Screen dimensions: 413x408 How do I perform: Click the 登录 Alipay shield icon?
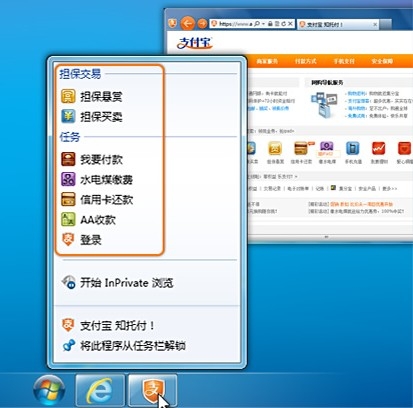pos(68,239)
